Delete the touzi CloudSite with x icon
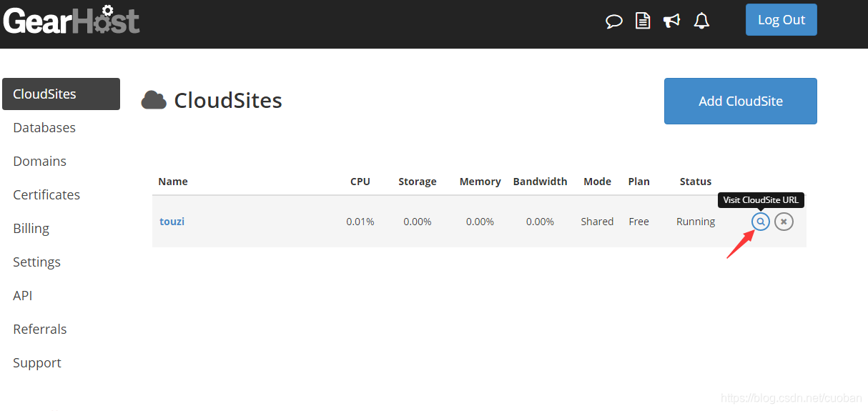Screen dimensions: 868x411 (784, 222)
